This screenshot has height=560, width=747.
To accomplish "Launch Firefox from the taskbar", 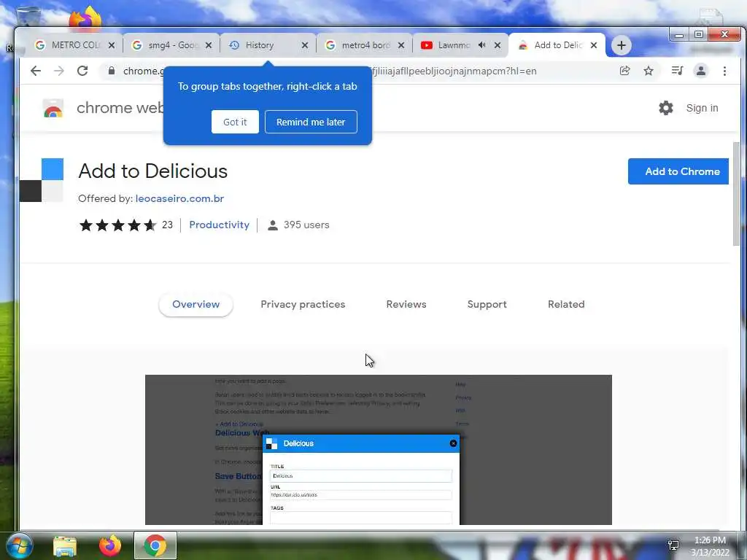I will pos(110,545).
